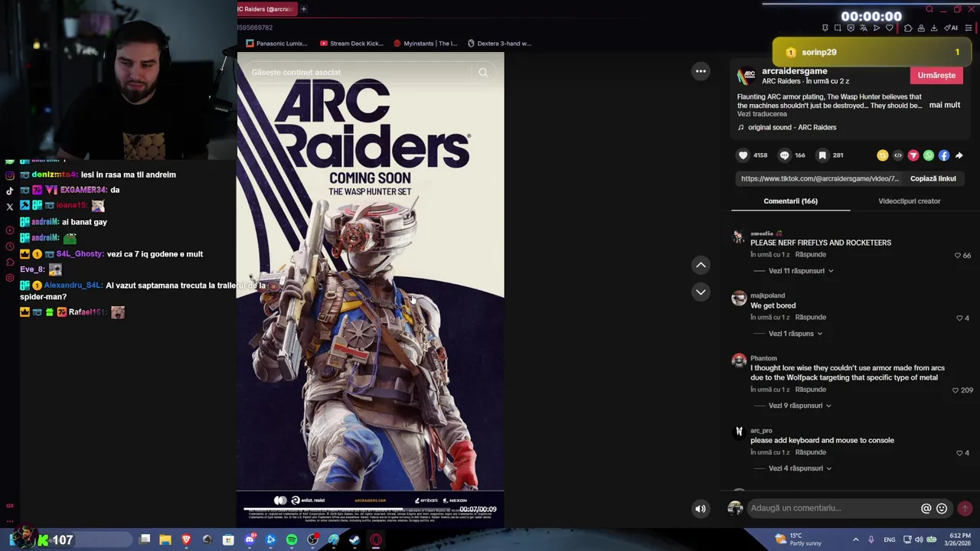Viewport: 980px width, 551px height.
Task: Insert a mention with the @ icon
Action: point(926,508)
